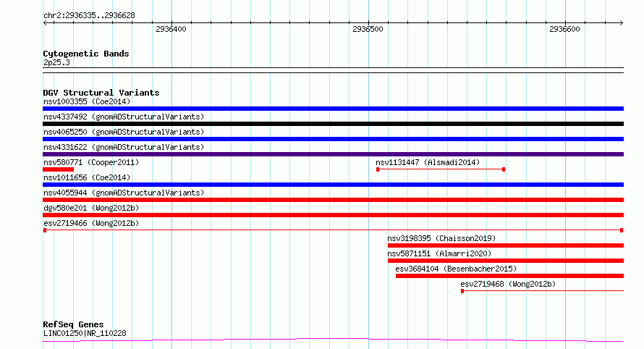Image resolution: width=644 pixels, height=349 pixels.
Task: Click the right arrow end of the ruler
Action: click(x=622, y=23)
